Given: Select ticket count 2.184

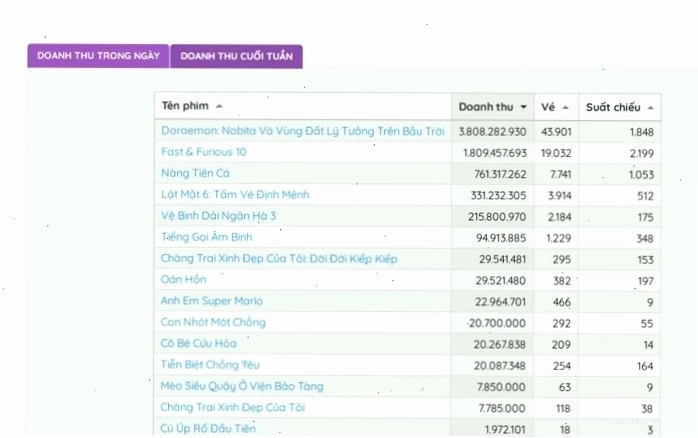Looking at the screenshot, I should pyautogui.click(x=560, y=217).
